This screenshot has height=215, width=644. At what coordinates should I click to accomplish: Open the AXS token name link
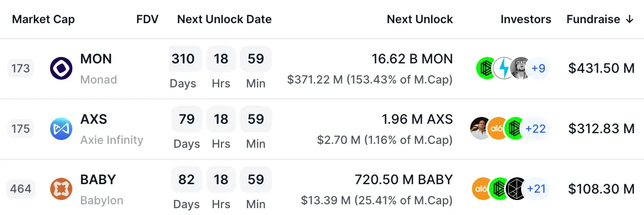coord(94,119)
